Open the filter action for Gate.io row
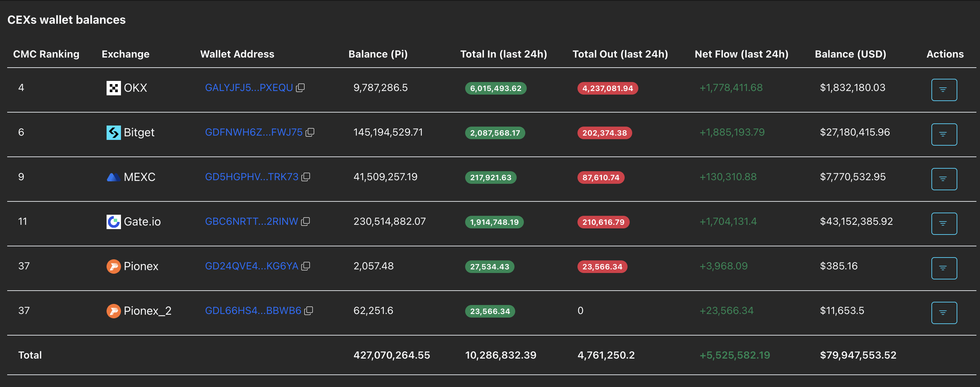This screenshot has height=387, width=980. (944, 224)
